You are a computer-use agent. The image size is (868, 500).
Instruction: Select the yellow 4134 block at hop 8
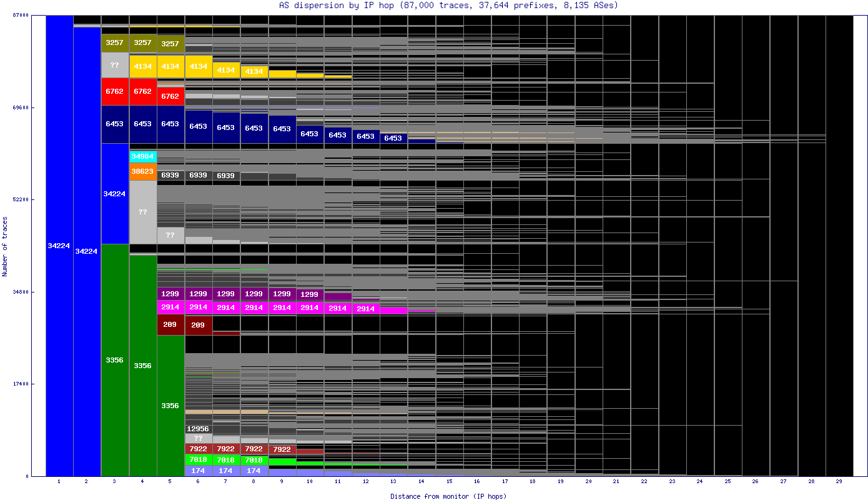pyautogui.click(x=254, y=72)
